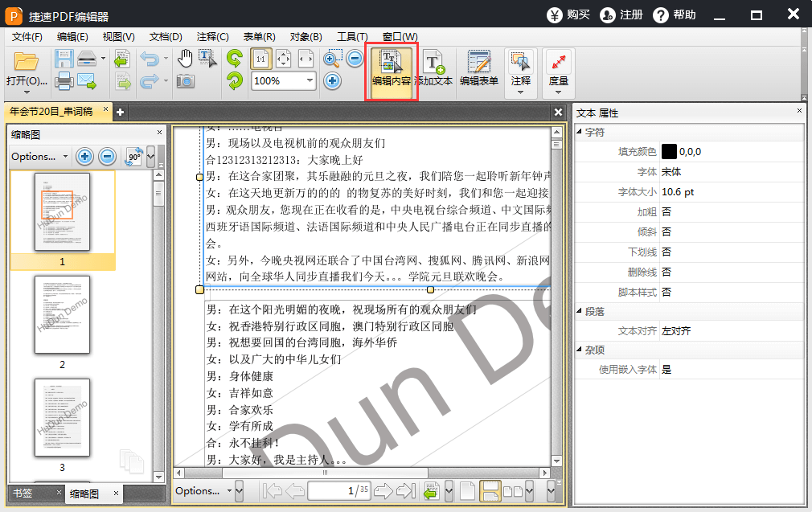The height and width of the screenshot is (512, 812).
Task: Open 视图(V) menu
Action: 119,37
